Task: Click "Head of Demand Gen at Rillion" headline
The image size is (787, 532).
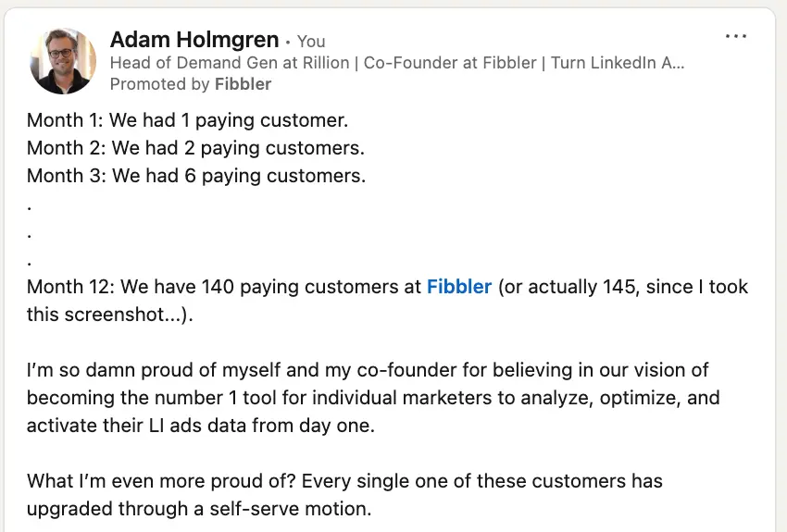Action: coord(231,63)
